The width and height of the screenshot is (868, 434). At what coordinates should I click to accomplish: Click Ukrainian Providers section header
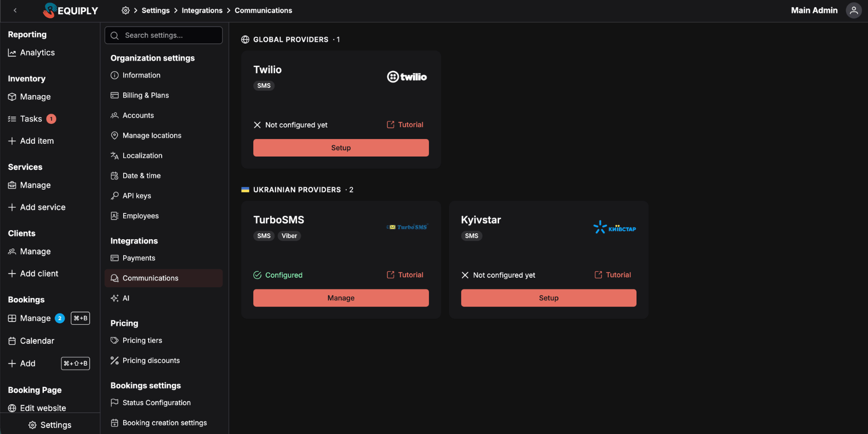click(x=297, y=190)
